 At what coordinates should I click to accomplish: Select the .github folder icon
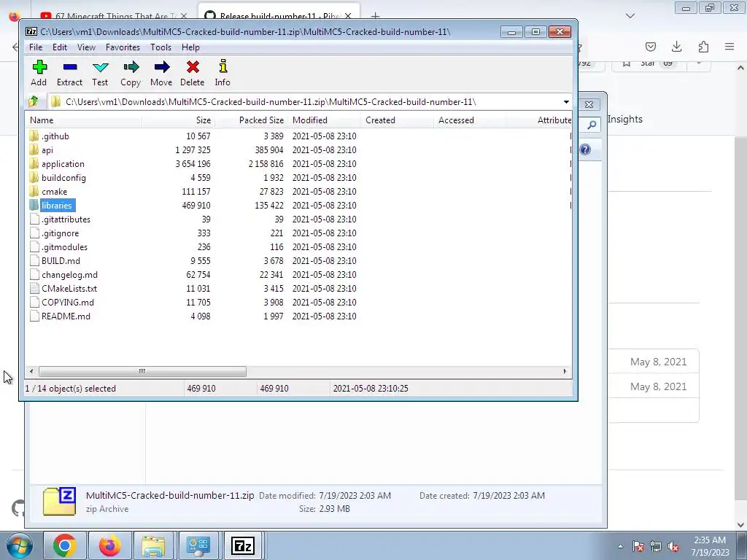click(x=34, y=136)
